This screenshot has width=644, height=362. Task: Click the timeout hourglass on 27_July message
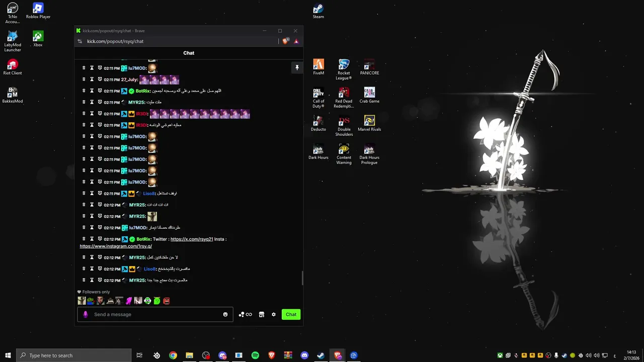click(x=92, y=79)
